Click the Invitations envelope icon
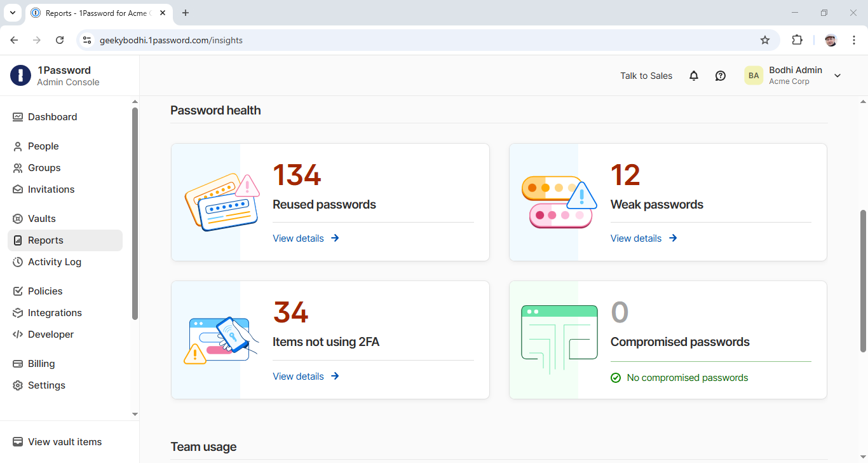 [x=18, y=190]
